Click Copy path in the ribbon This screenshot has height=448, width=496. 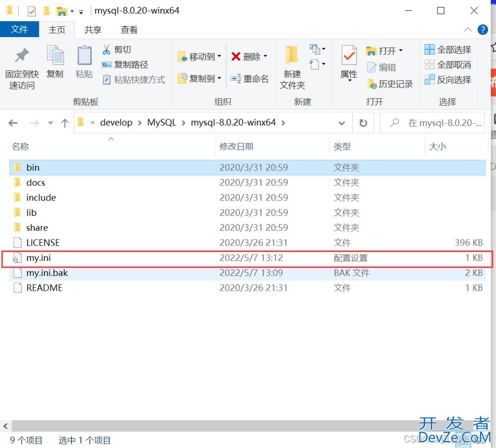[125, 64]
